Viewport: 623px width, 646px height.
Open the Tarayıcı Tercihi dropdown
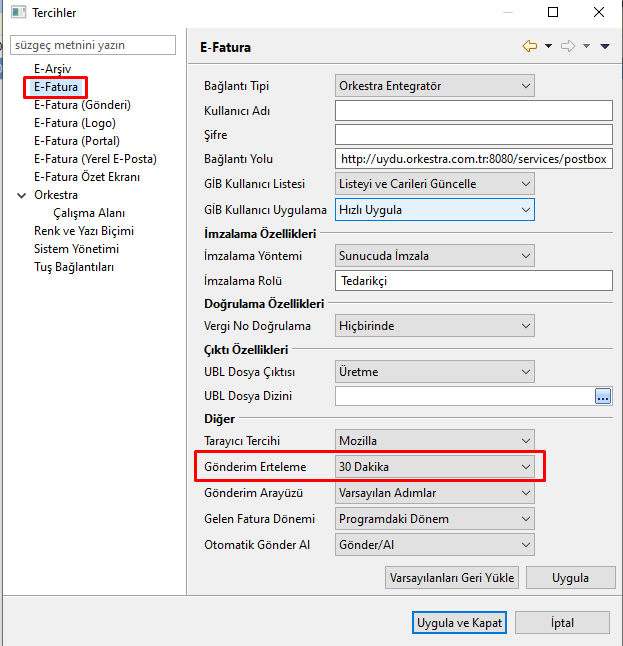pos(434,440)
